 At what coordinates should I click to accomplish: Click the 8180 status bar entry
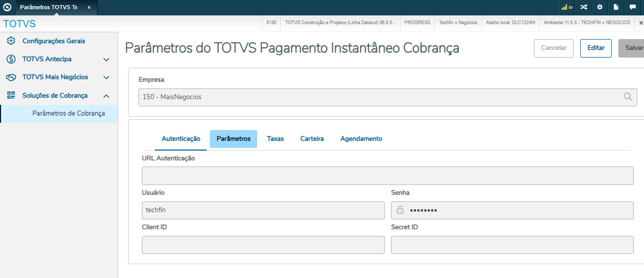pyautogui.click(x=272, y=23)
